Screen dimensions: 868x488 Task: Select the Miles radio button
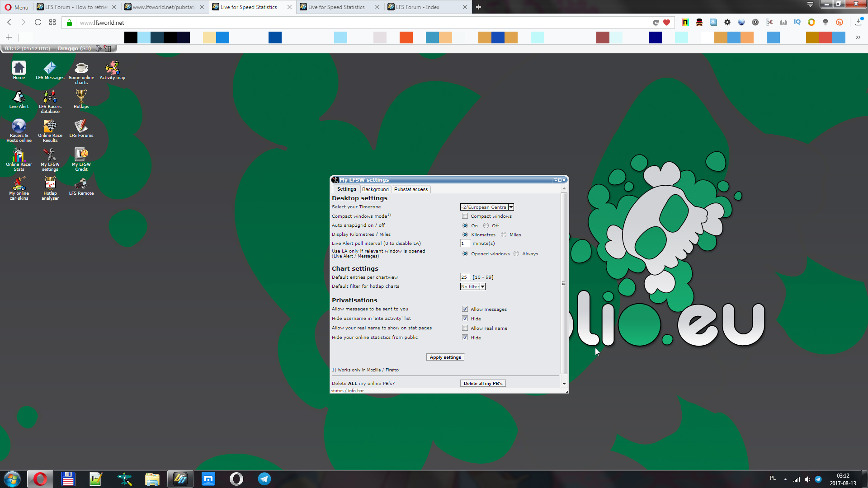(x=504, y=235)
